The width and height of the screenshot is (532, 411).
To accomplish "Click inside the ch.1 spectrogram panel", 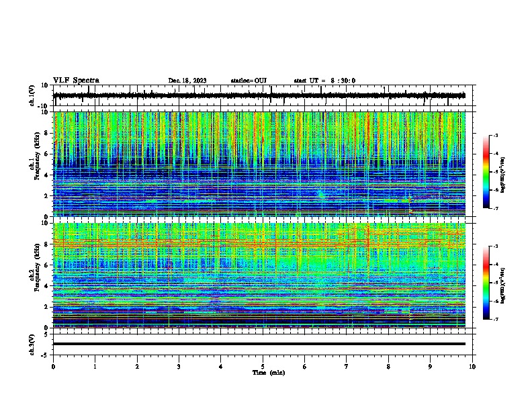I will click(259, 164).
